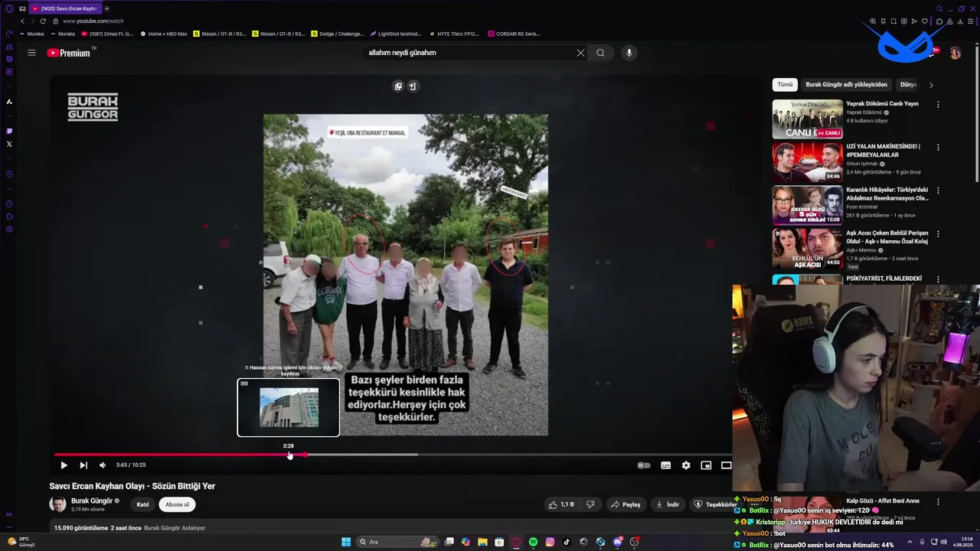Open a new browser tab
Screen dimensions: 980x551
(106, 8)
